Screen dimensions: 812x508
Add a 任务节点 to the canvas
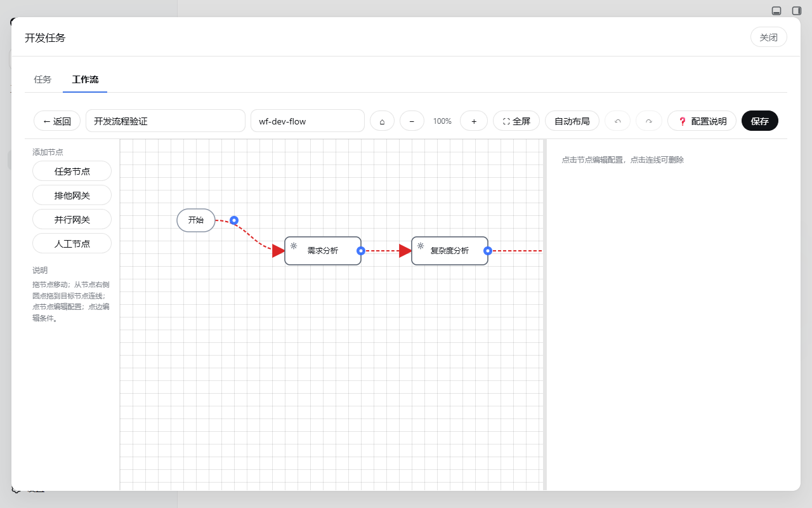72,171
